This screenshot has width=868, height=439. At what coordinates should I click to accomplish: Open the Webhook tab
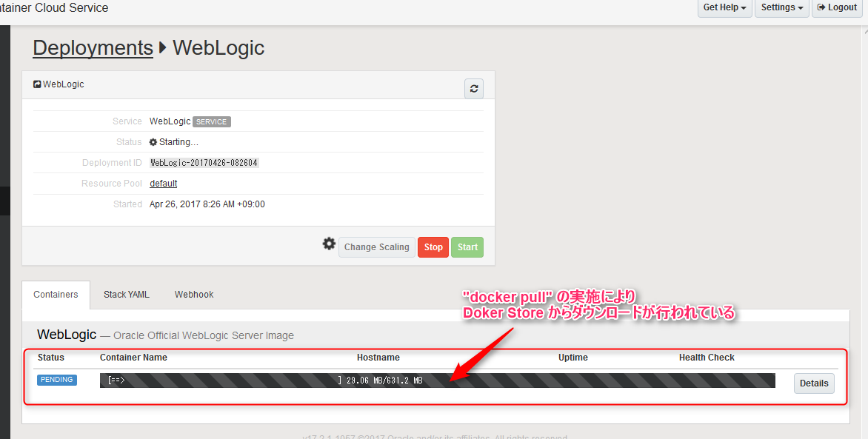194,295
